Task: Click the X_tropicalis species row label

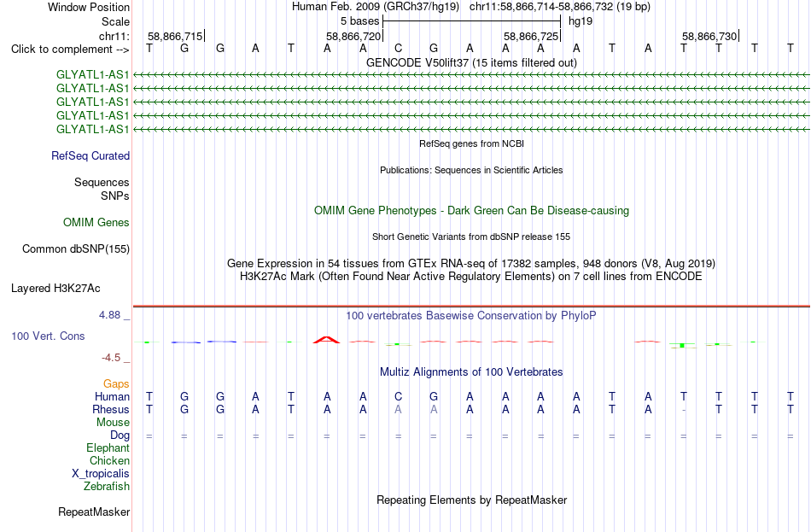Action: (101, 474)
